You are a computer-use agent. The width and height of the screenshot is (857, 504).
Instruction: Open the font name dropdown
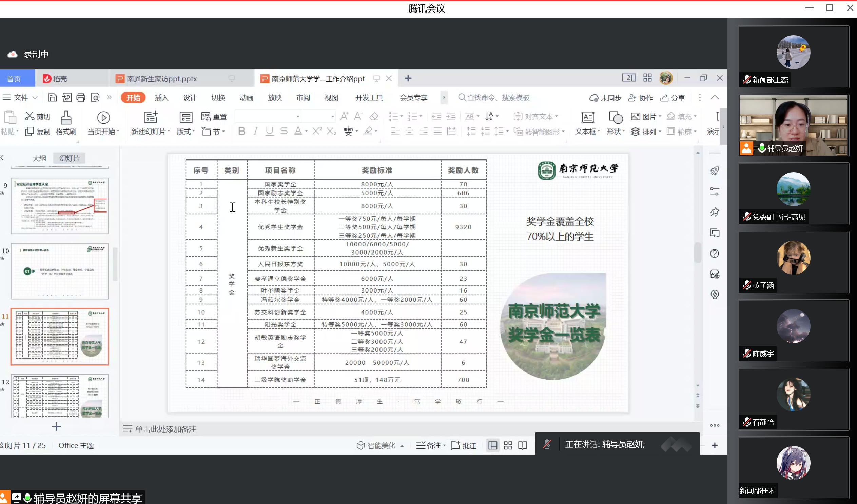tap(297, 117)
